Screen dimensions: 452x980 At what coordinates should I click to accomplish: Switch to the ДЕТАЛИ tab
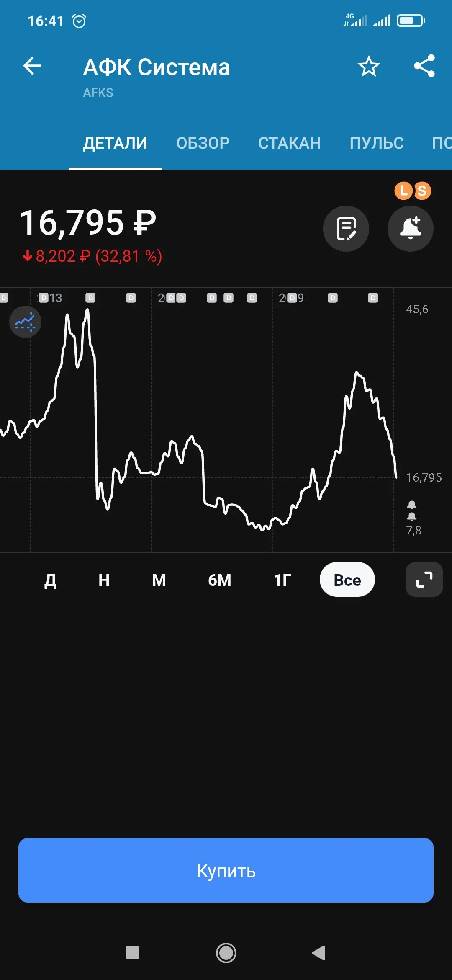point(115,143)
